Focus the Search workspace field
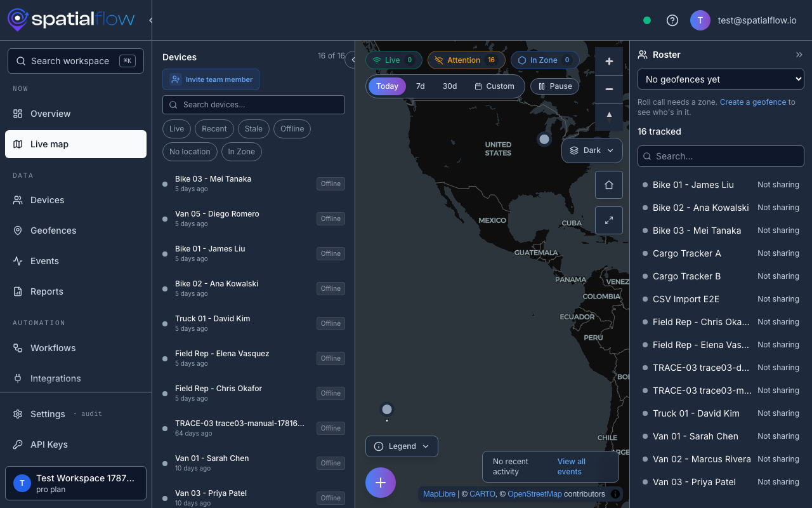 pyautogui.click(x=75, y=61)
